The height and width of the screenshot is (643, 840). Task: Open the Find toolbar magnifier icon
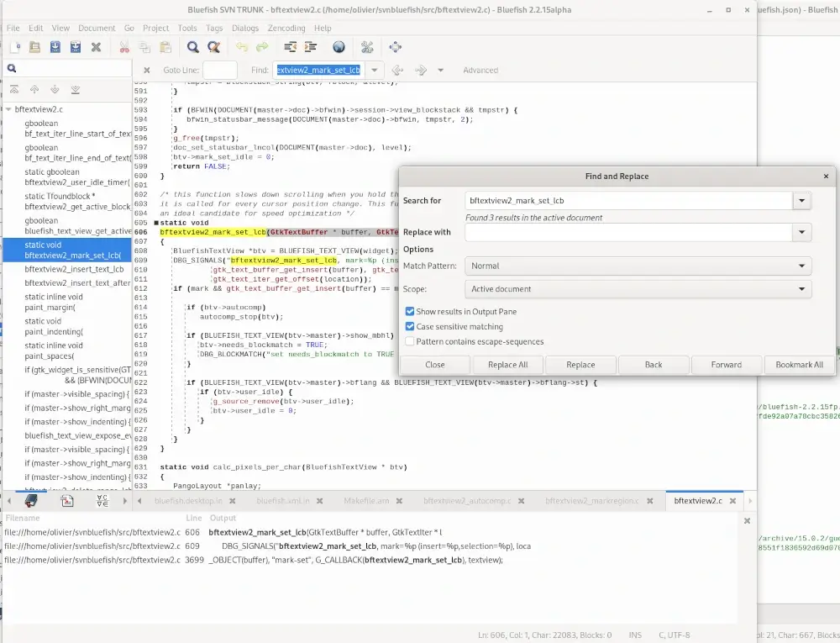[x=193, y=47]
